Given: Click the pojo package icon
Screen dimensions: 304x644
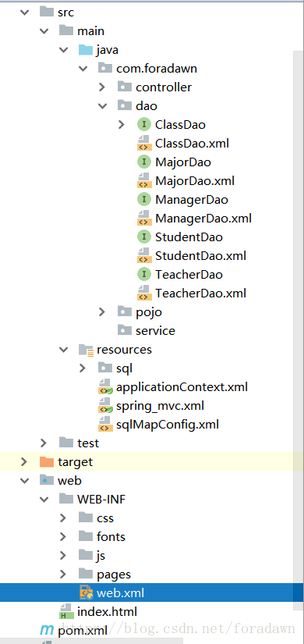Looking at the screenshot, I should pyautogui.click(x=125, y=311).
